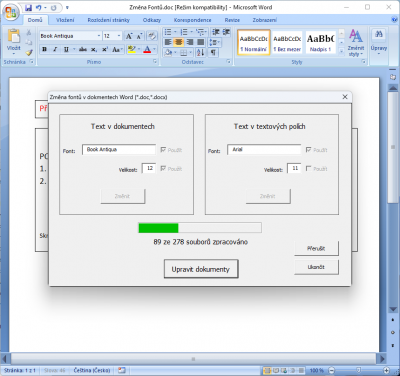Screen dimensions: 400x376
Task: Show paragraph marks with pilcrow icon
Action: [x=213, y=52]
